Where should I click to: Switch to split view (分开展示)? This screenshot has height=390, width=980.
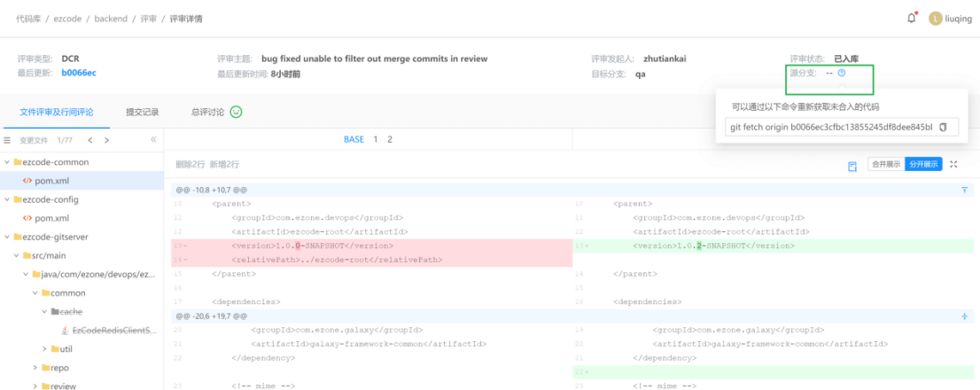[923, 165]
